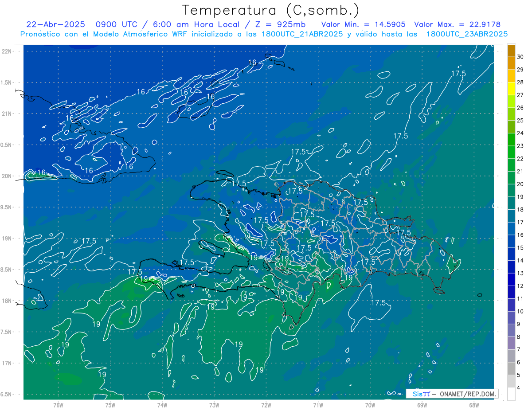Click the longitude axis label "69W"
Viewport: 532px width, 411px height.
coord(422,405)
